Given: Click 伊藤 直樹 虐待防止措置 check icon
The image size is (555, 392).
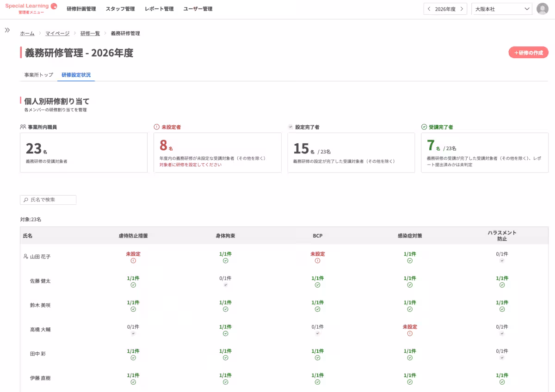Looking at the screenshot, I should [133, 382].
